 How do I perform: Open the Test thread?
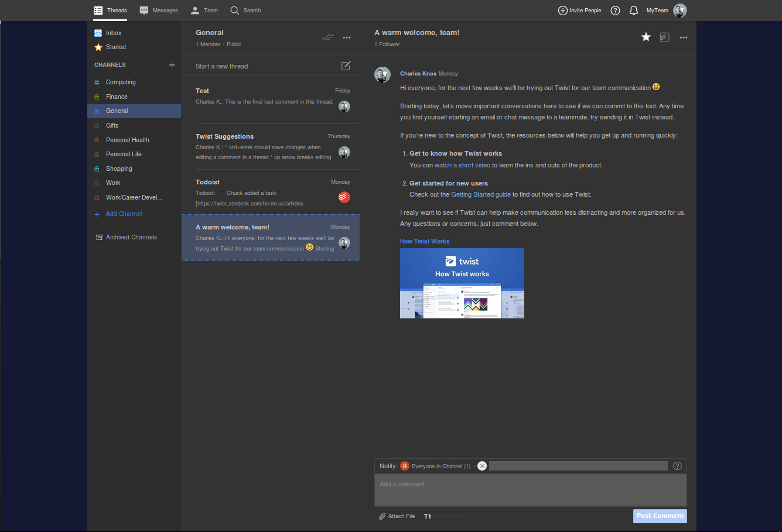[271, 101]
